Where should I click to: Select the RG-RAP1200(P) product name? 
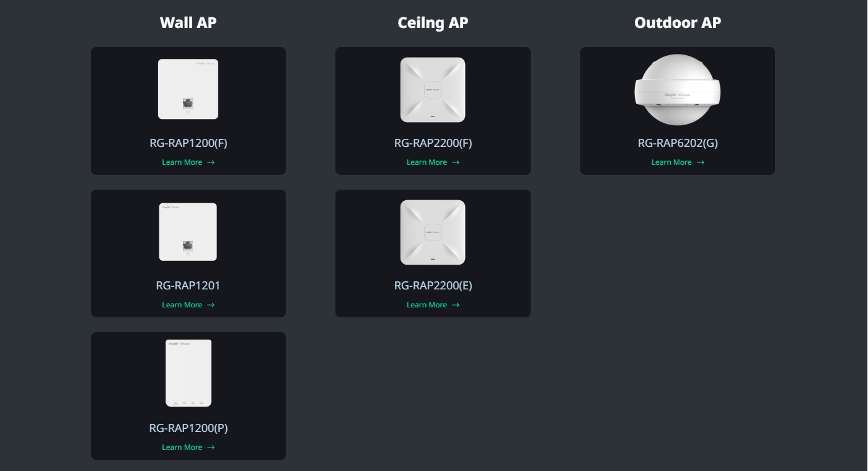pos(188,428)
